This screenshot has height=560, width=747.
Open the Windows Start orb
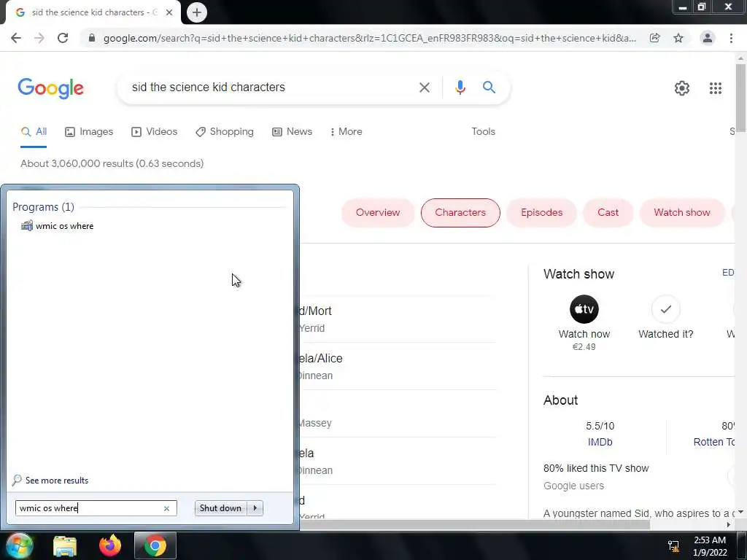pyautogui.click(x=20, y=545)
